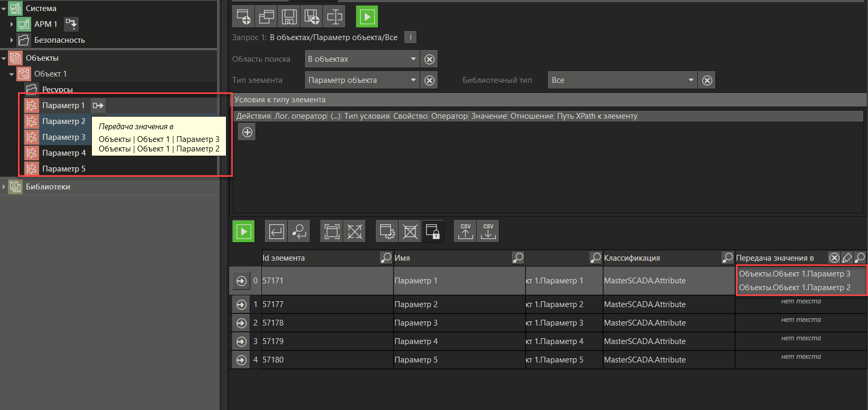The image size is (868, 410).
Task: Select Параметр 4 in the object tree
Action: [x=63, y=153]
